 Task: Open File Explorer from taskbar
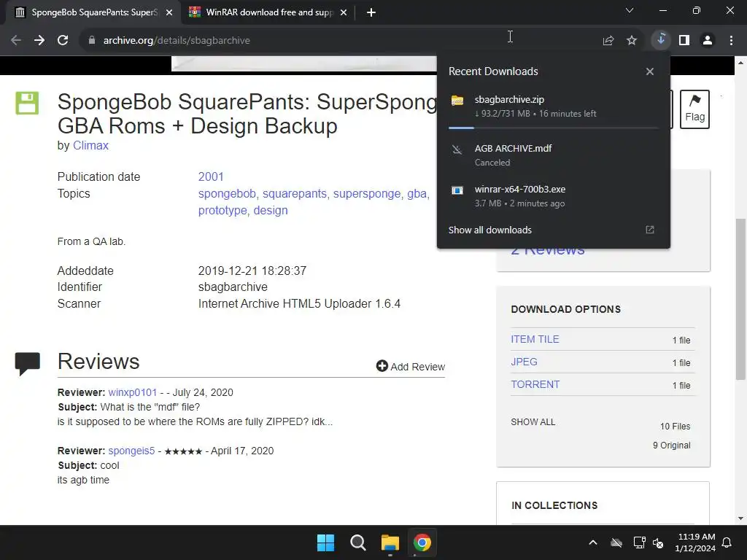click(390, 542)
